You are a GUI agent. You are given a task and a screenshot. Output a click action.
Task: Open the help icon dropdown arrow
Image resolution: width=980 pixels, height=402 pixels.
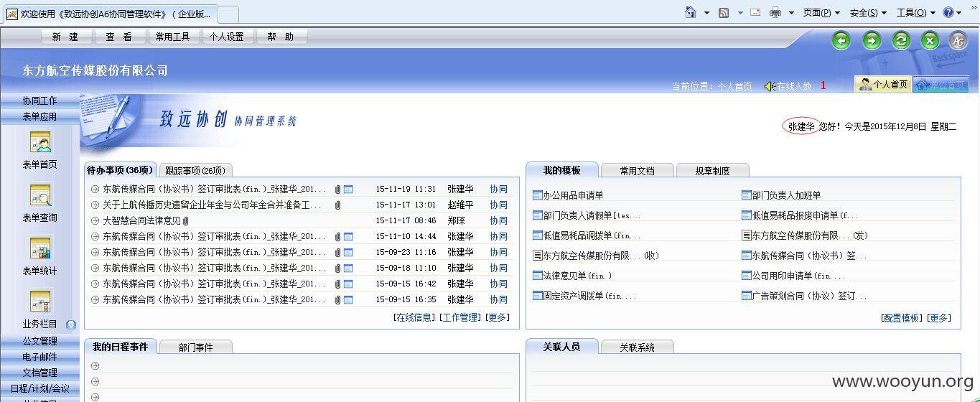(x=958, y=13)
